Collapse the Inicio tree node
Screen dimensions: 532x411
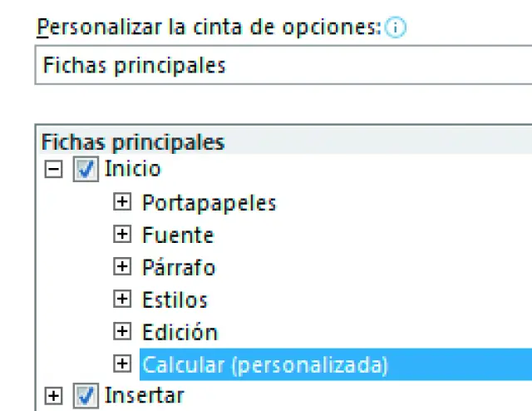pyautogui.click(x=54, y=170)
